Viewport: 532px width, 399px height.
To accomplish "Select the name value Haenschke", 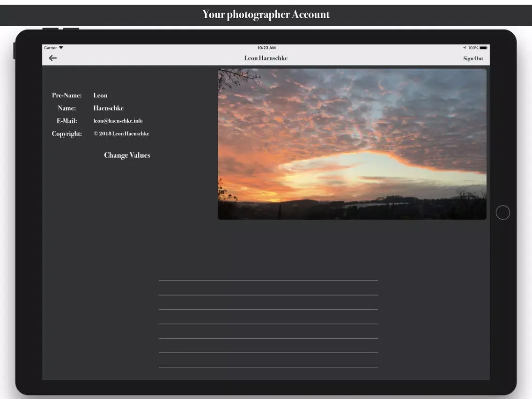I will 109,108.
